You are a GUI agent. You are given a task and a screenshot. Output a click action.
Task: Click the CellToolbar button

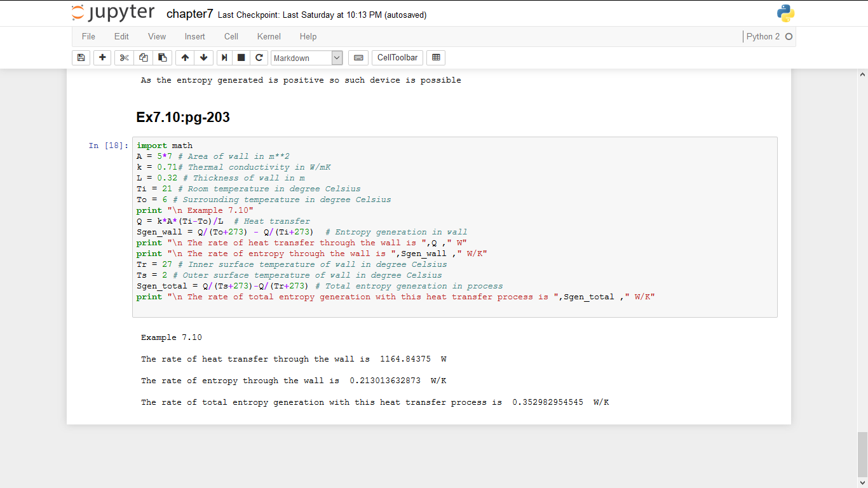pyautogui.click(x=397, y=58)
